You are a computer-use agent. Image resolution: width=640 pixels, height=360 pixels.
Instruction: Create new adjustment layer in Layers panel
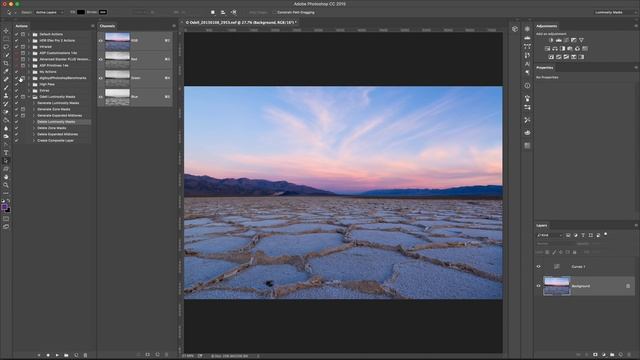coord(604,355)
